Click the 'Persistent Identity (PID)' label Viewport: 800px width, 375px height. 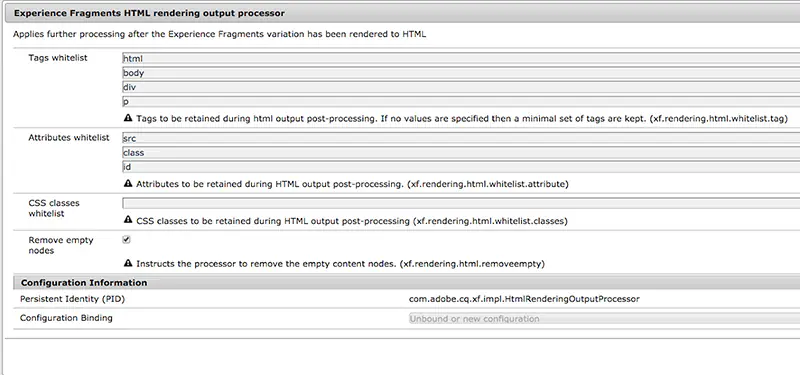[72, 299]
